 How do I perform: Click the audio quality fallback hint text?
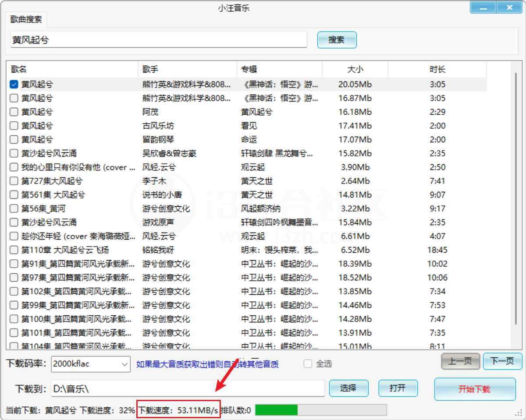207,364
